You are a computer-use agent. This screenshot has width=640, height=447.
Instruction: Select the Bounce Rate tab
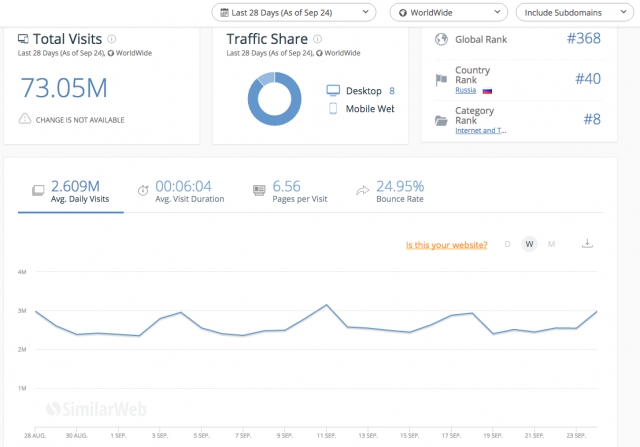pyautogui.click(x=390, y=191)
